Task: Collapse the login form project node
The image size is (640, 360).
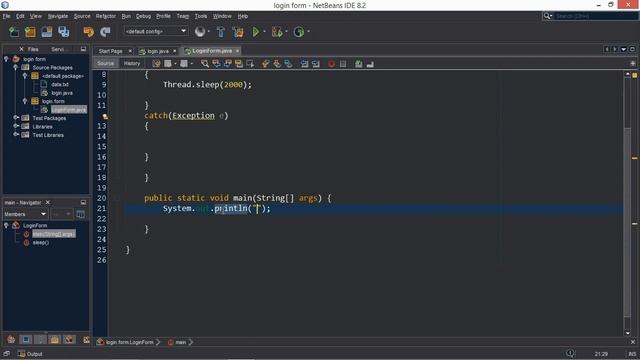Action: (6, 59)
